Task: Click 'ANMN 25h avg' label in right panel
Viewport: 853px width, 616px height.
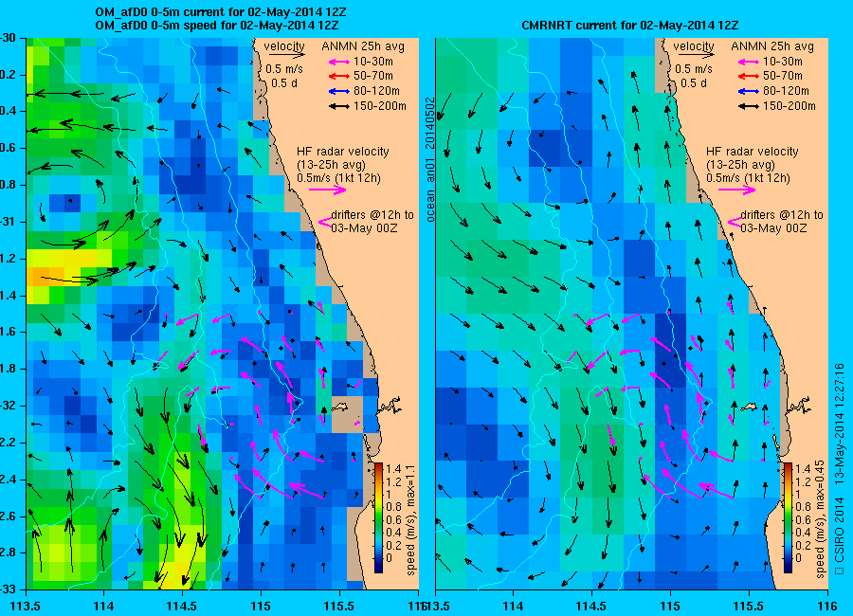Action: click(x=772, y=46)
